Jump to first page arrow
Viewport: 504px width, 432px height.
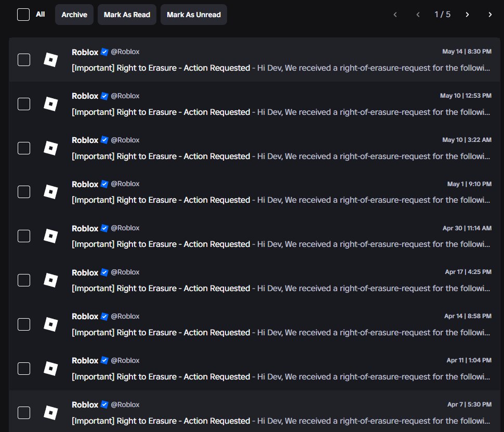tap(395, 15)
